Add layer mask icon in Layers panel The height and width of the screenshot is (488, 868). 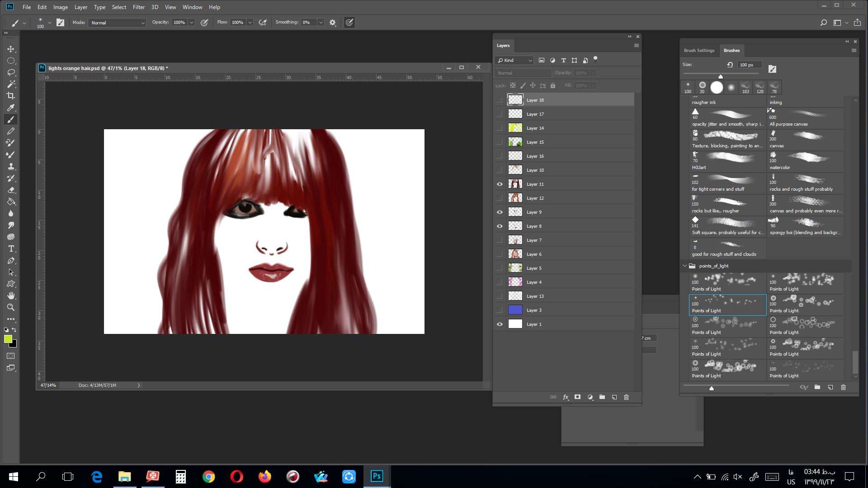pos(577,397)
